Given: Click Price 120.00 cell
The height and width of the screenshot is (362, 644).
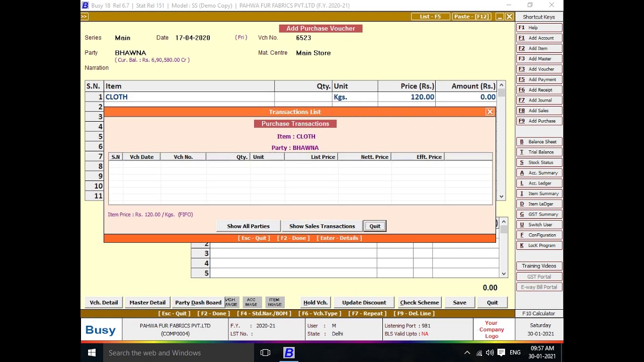Looking at the screenshot, I should tap(407, 97).
